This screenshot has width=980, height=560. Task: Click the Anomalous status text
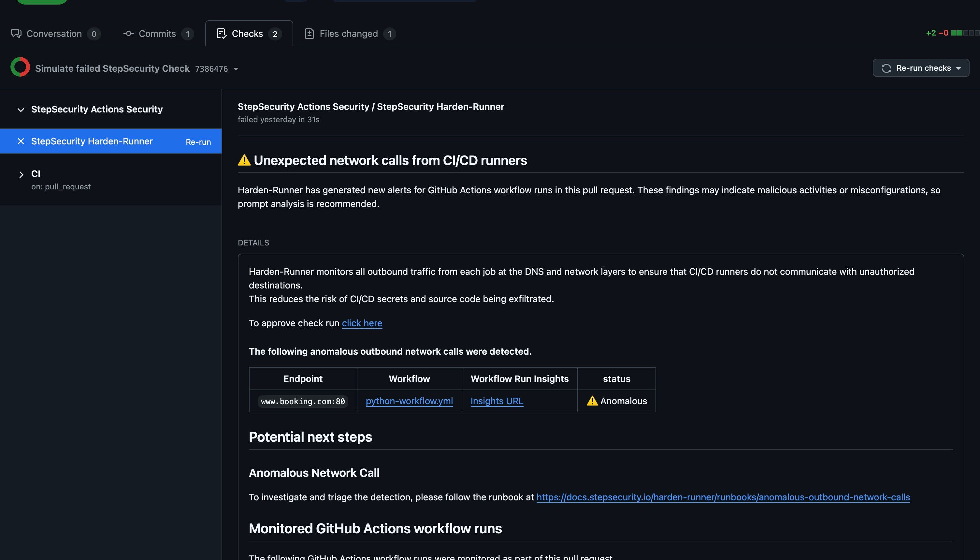click(x=623, y=401)
